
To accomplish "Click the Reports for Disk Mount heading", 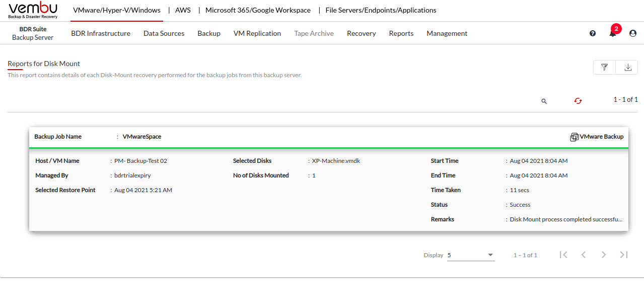I will point(44,64).
